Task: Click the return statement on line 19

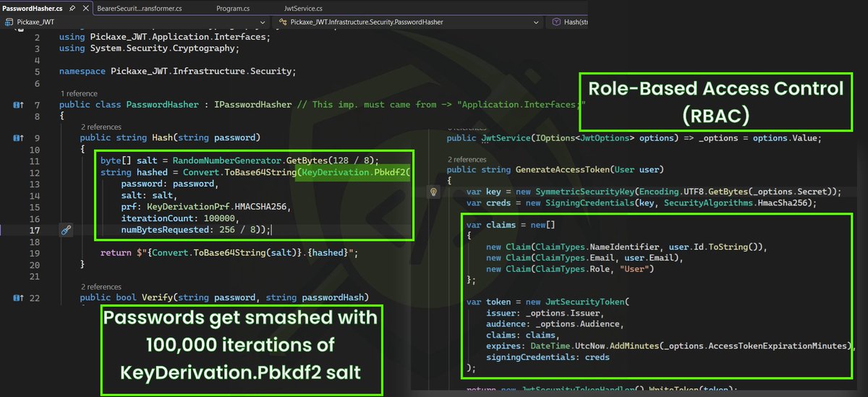Action: 229,253
